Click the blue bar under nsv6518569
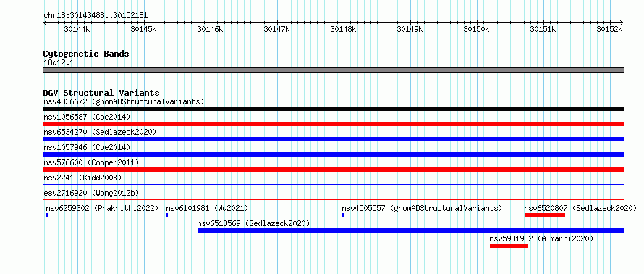 tap(411, 231)
